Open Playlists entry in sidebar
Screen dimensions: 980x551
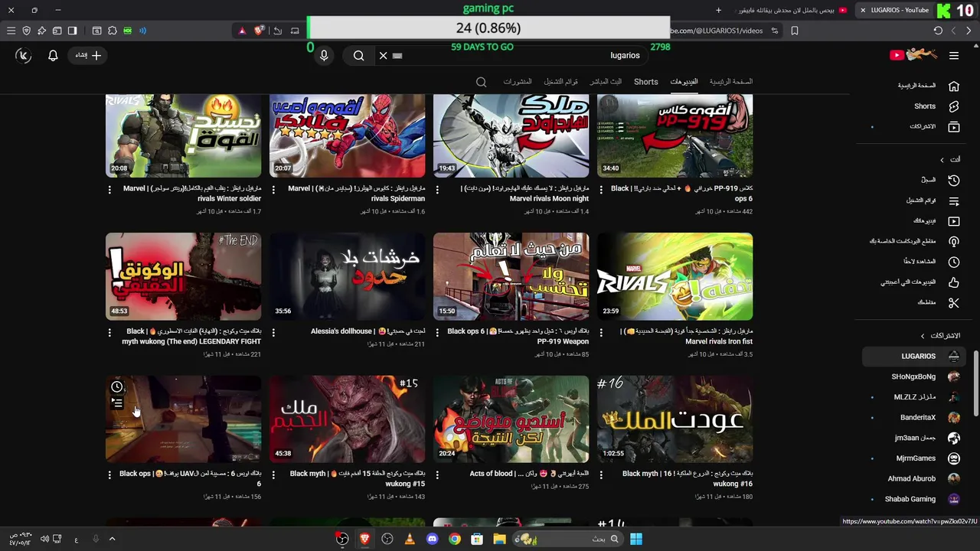[954, 201]
